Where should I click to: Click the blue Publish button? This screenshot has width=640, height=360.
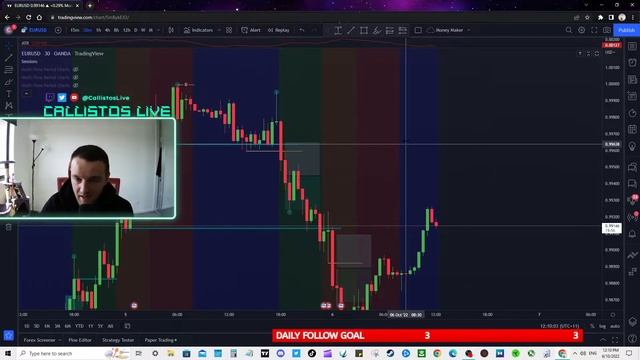626,30
